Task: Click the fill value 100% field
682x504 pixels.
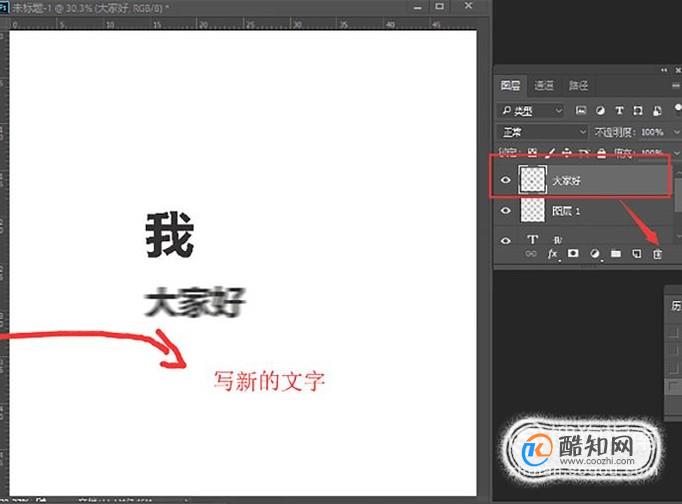Action: coord(651,153)
